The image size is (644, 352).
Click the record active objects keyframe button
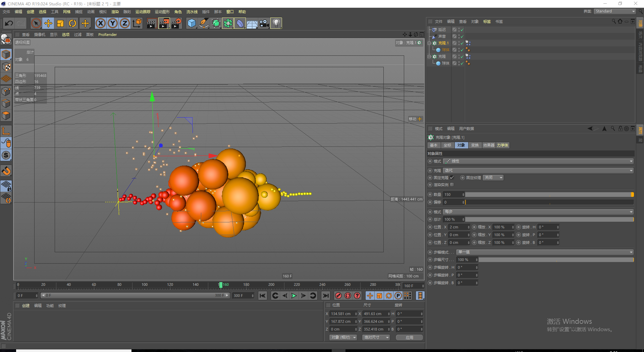pyautogui.click(x=338, y=296)
